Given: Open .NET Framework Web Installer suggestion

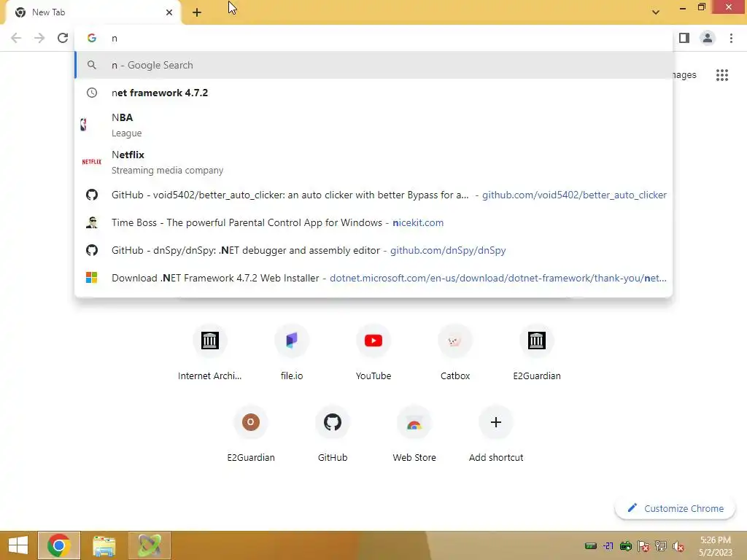Looking at the screenshot, I should coord(373,278).
